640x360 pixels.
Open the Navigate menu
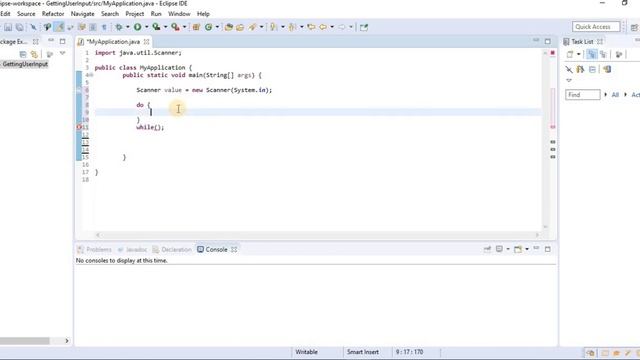[82, 14]
